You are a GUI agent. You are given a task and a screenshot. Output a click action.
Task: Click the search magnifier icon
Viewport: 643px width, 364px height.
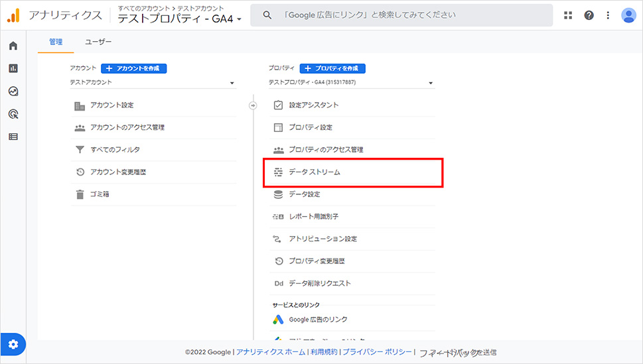[x=267, y=15]
